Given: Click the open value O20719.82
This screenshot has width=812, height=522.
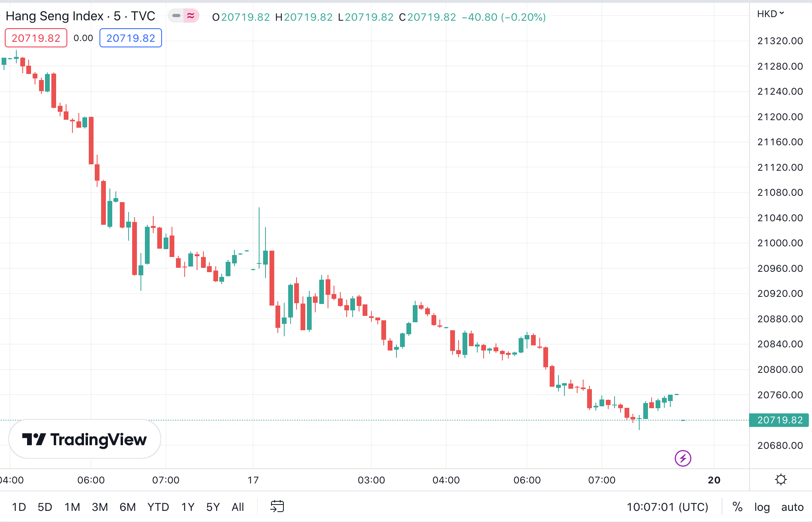Looking at the screenshot, I should [241, 17].
